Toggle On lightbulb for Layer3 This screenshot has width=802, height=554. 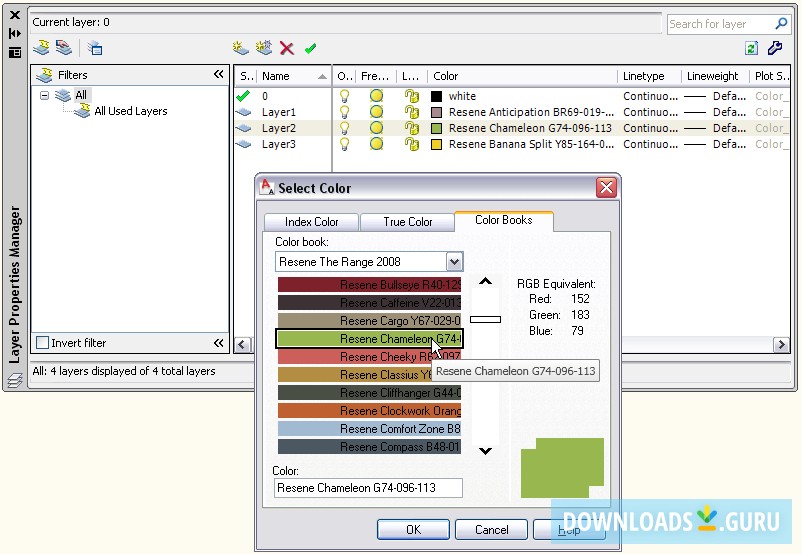tap(345, 144)
